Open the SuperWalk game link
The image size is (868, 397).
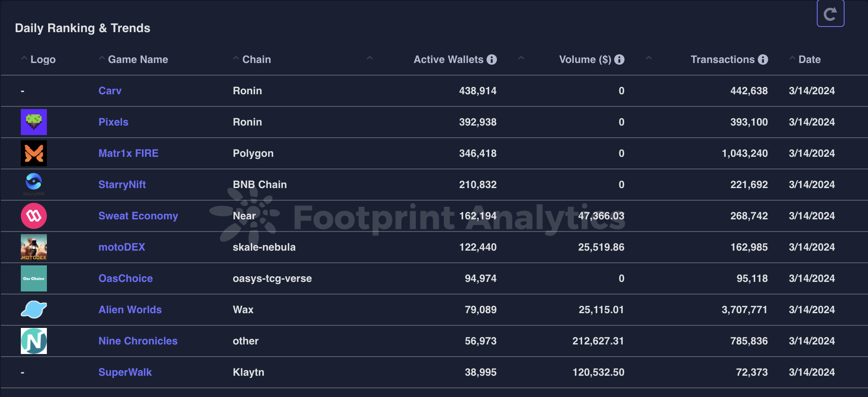(125, 372)
